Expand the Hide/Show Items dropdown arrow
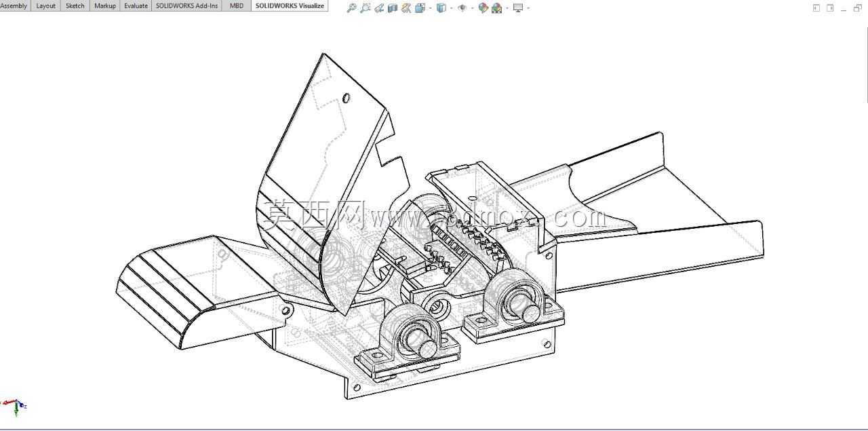Screen dimensions: 868x431 (x=473, y=8)
